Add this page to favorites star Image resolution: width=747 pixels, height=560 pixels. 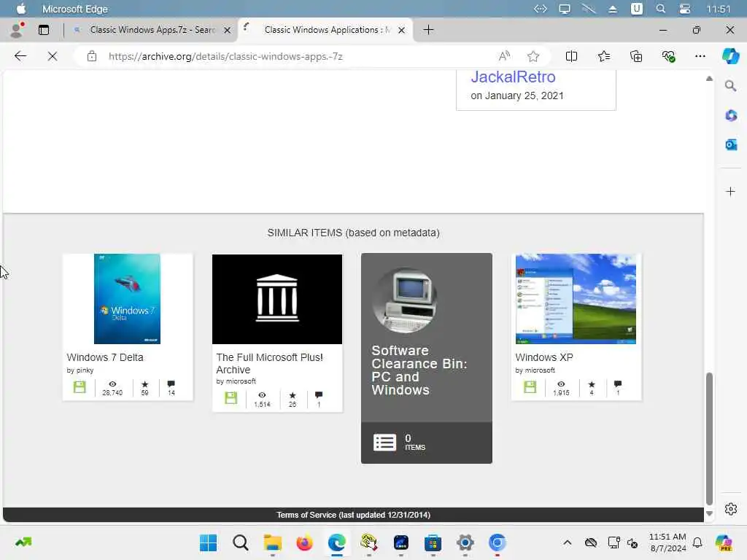click(533, 56)
